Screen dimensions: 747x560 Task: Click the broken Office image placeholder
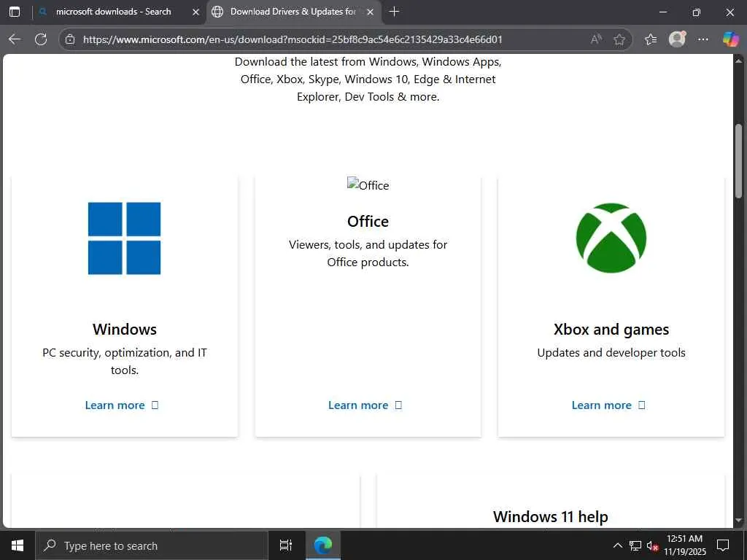pos(368,184)
